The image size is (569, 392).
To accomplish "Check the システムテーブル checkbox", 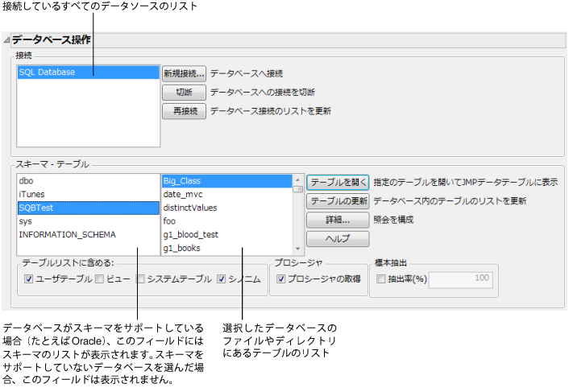I will (x=140, y=279).
